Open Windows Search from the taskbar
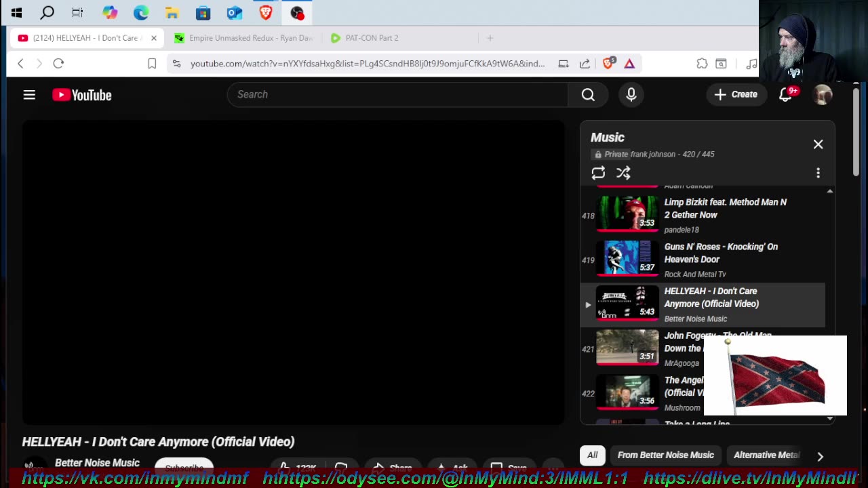Screen dimensions: 868x488 47,12
